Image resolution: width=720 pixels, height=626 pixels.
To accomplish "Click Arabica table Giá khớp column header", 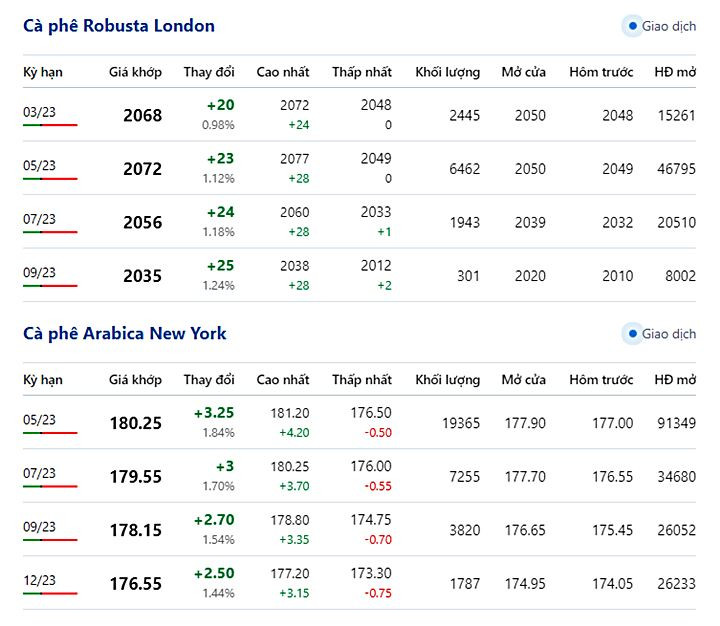I will (135, 380).
